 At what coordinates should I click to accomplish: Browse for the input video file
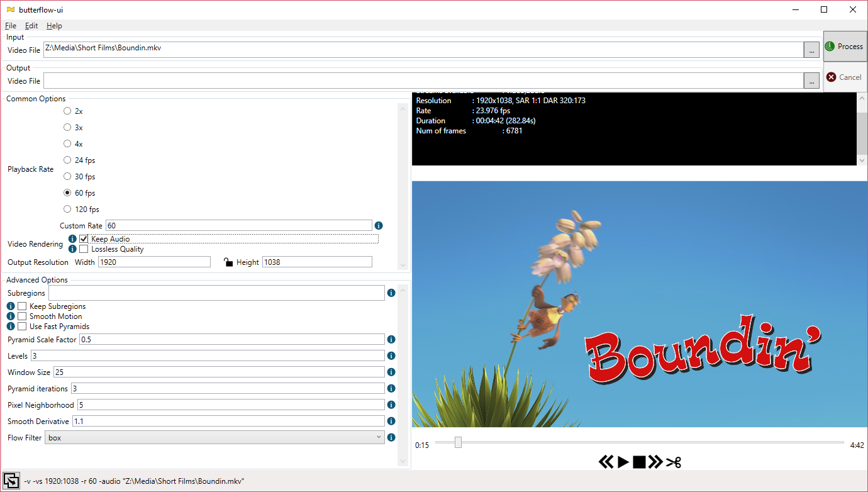point(811,50)
